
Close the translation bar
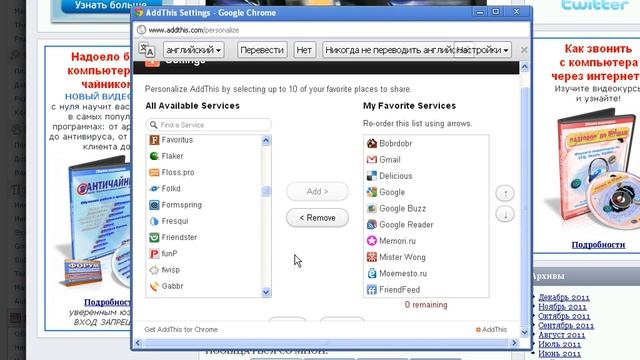(524, 50)
